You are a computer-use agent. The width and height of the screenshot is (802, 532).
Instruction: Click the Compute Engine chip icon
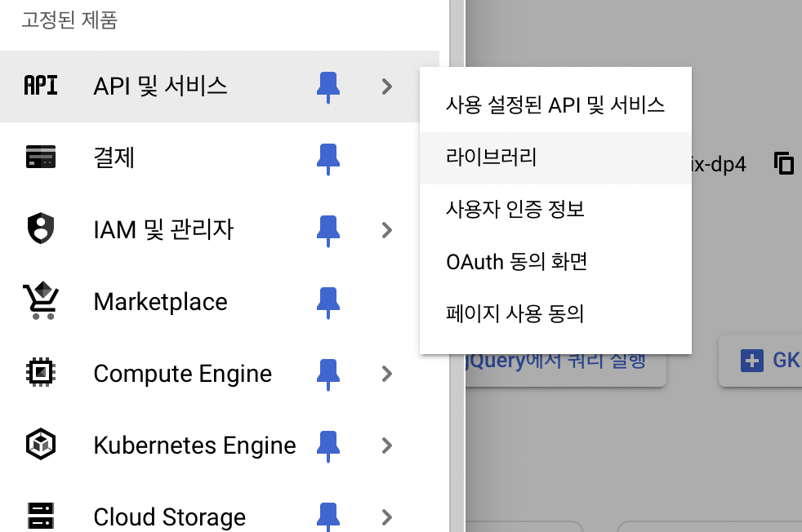[40, 372]
